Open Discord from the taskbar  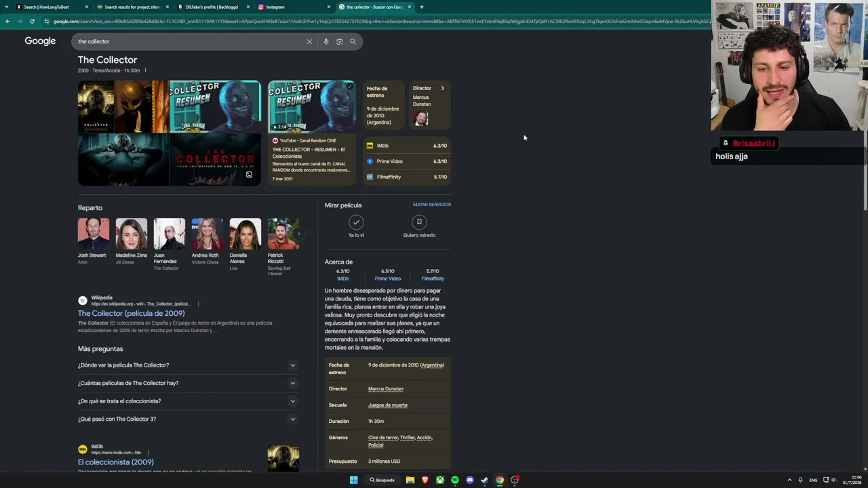(x=470, y=480)
